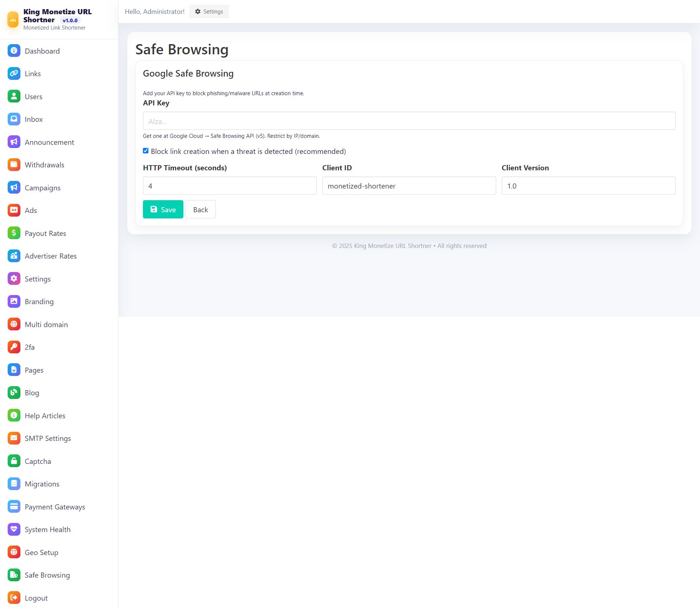Click the top bar Settings button
Screen dimensions: 700x609
pyautogui.click(x=209, y=12)
